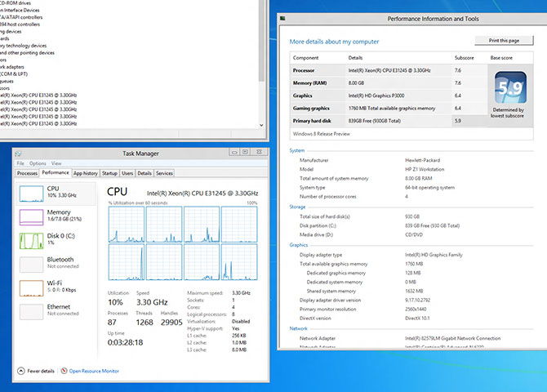Click the Network section heading
This screenshot has width=547, height=392.
(298, 328)
